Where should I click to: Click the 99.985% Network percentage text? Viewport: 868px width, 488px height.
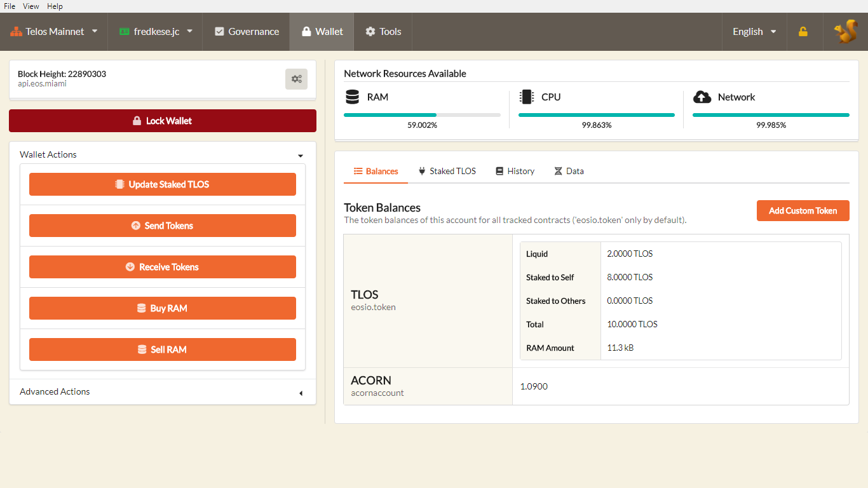pos(771,125)
